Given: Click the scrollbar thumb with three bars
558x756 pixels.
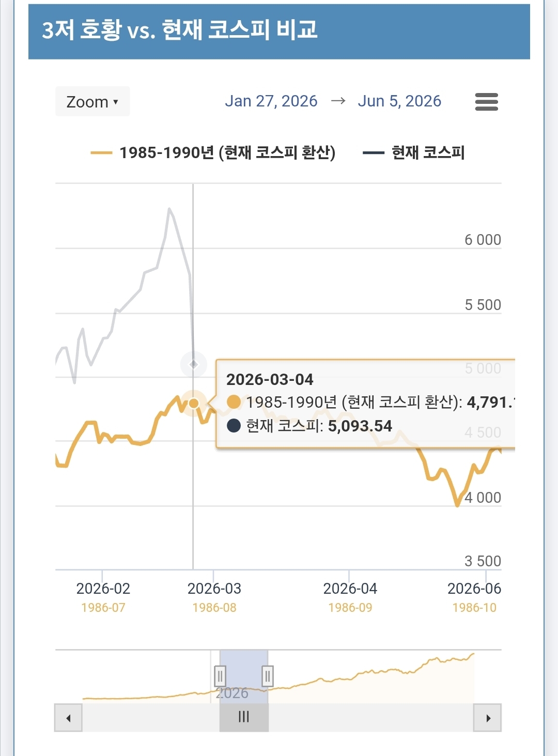Looking at the screenshot, I should (x=244, y=717).
